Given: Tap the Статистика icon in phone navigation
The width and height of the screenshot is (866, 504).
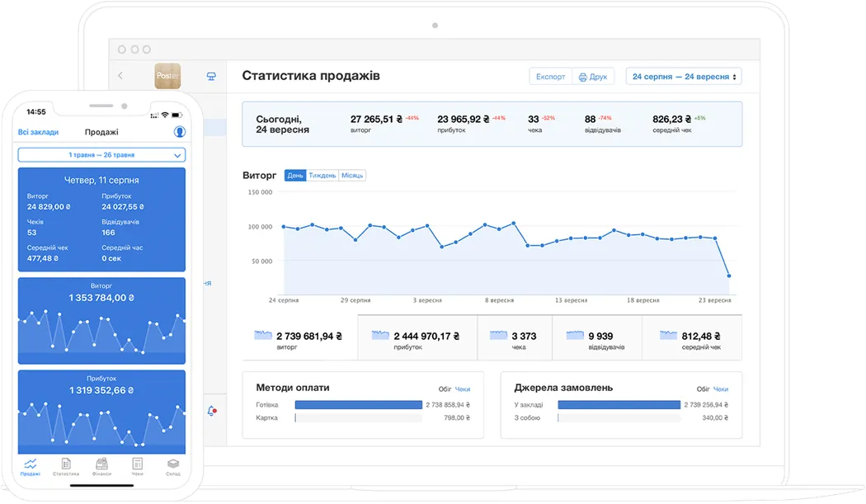Looking at the screenshot, I should 66,466.
